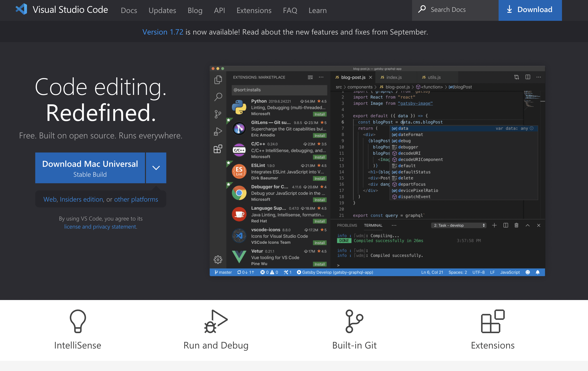Expand the download options dropdown arrow
Viewport: 588px width, 371px height.
(x=156, y=168)
